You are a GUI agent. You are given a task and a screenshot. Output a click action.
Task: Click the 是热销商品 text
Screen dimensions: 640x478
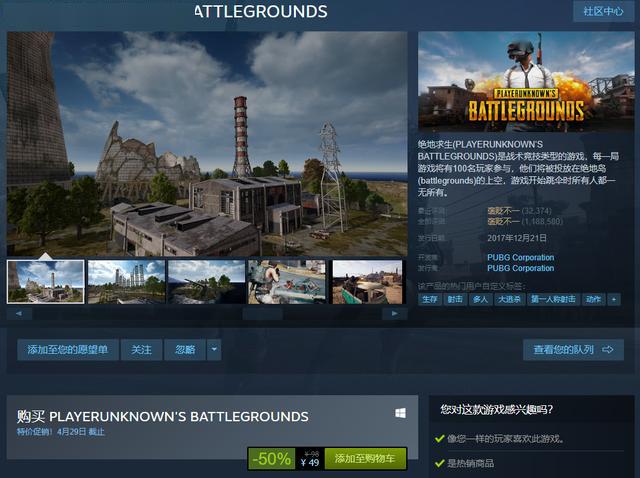471,463
